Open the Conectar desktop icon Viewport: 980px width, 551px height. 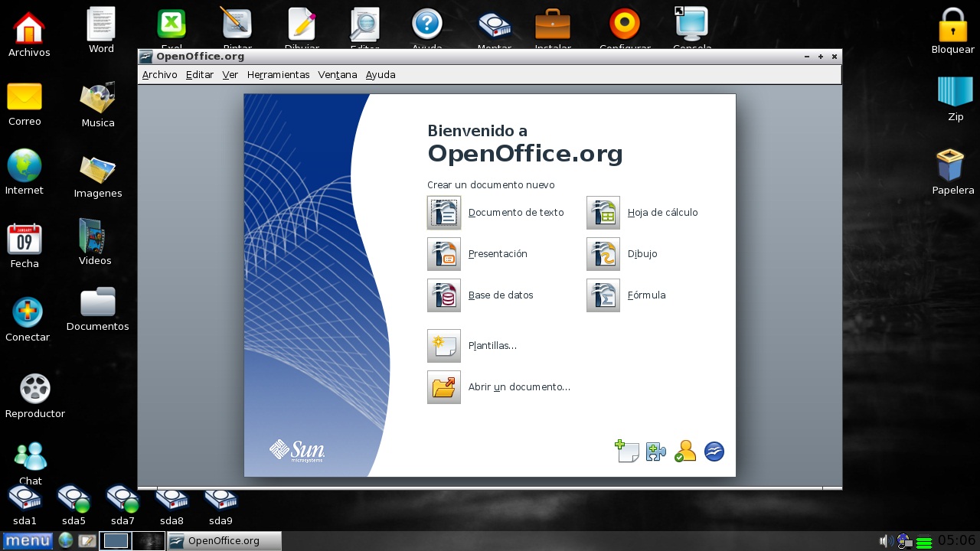point(28,312)
